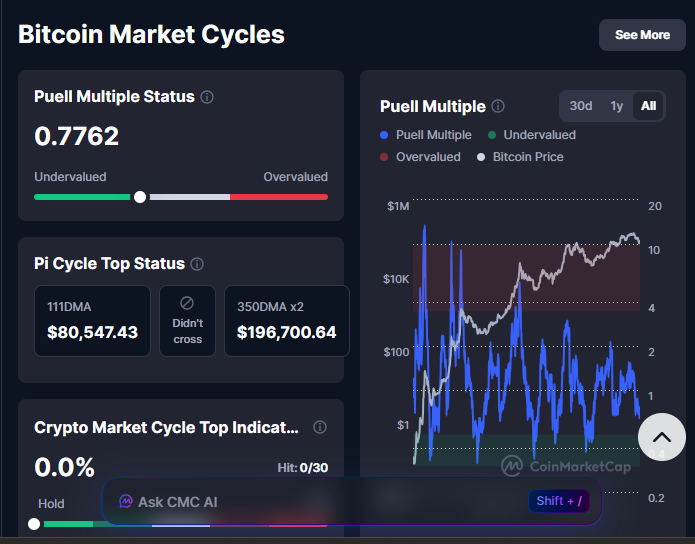Click info icon beside Puell Multiple chart title
The image size is (695, 544).
[498, 106]
